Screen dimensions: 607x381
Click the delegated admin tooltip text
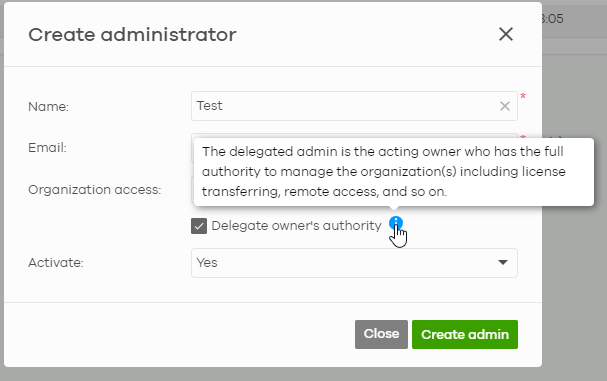pyautogui.click(x=384, y=172)
